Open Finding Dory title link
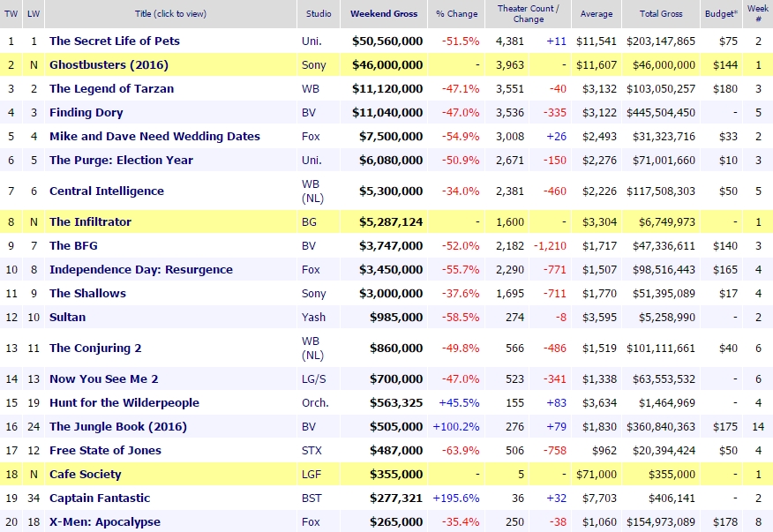773x532 pixels. pyautogui.click(x=86, y=112)
